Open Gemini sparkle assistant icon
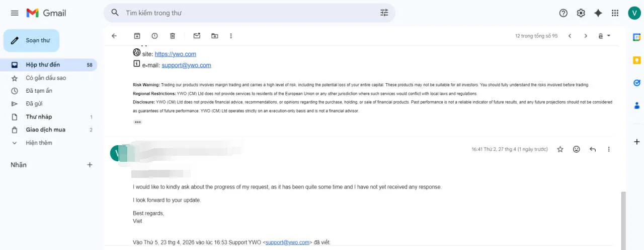 pyautogui.click(x=598, y=13)
